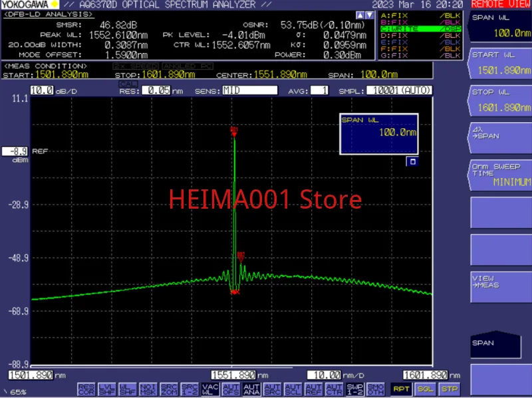Click the small square icon below the SPAN WL popup
The width and height of the screenshot is (532, 398).
pos(412,161)
